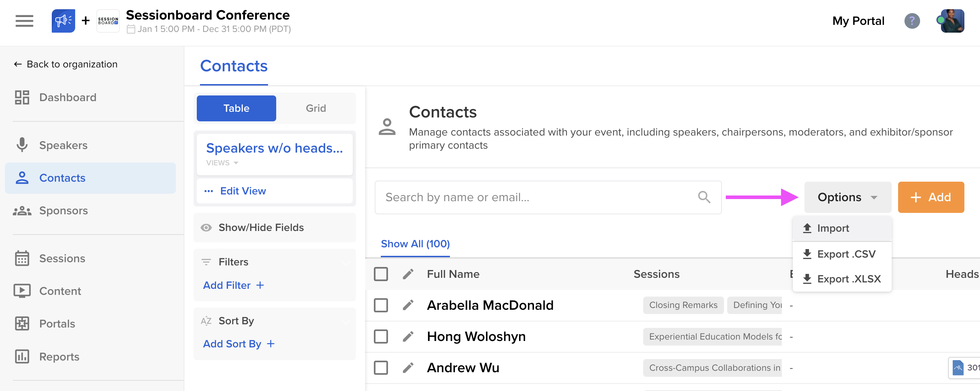Click the pencil edit icon for Arabella MacDonald
This screenshot has height=391, width=980.
click(408, 305)
